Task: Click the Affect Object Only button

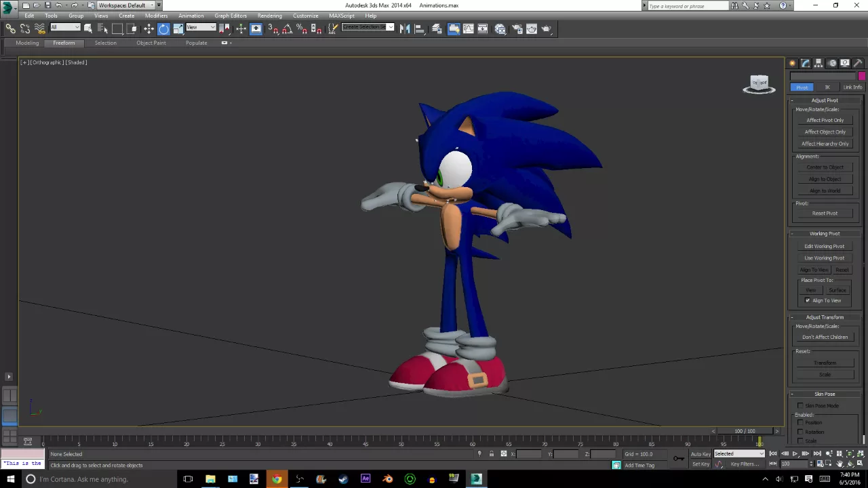Action: coord(825,132)
